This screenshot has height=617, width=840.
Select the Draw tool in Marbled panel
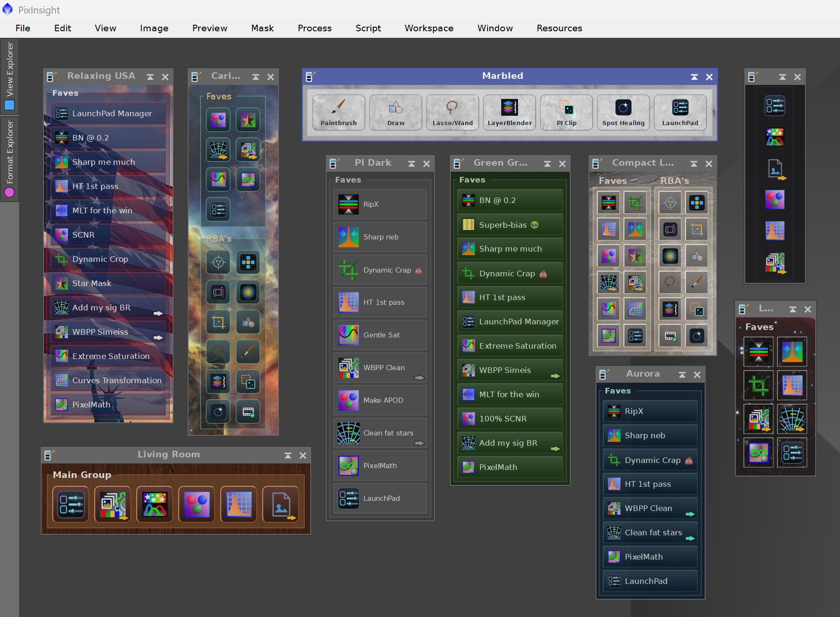click(x=396, y=112)
